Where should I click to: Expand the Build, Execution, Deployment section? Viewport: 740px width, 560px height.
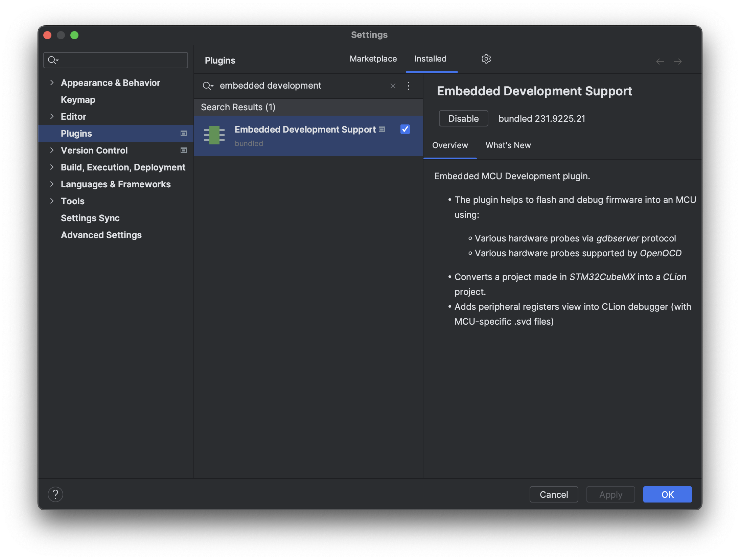click(52, 167)
